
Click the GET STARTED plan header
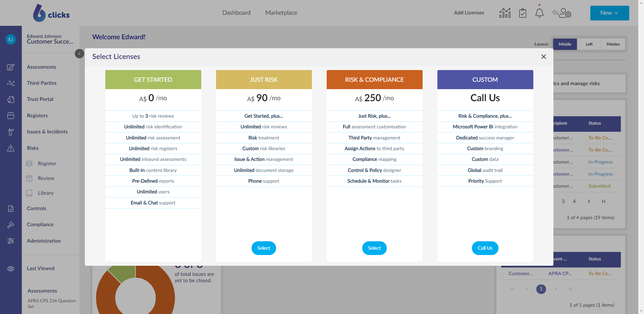click(153, 80)
